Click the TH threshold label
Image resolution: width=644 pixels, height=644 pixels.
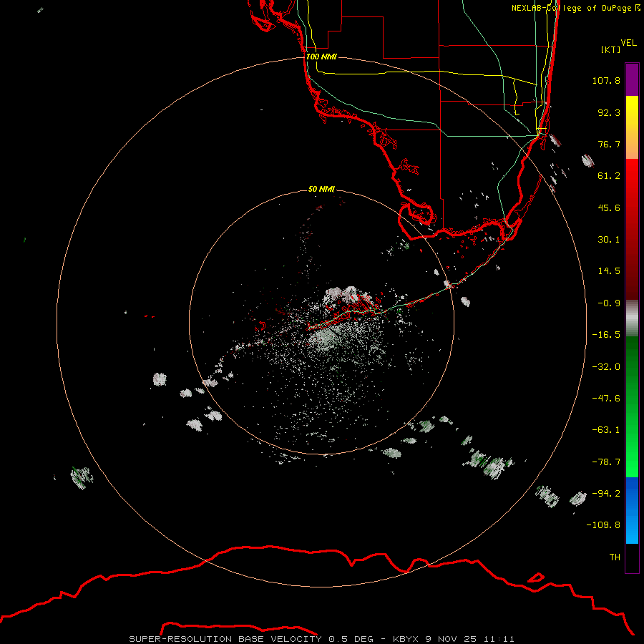point(615,557)
